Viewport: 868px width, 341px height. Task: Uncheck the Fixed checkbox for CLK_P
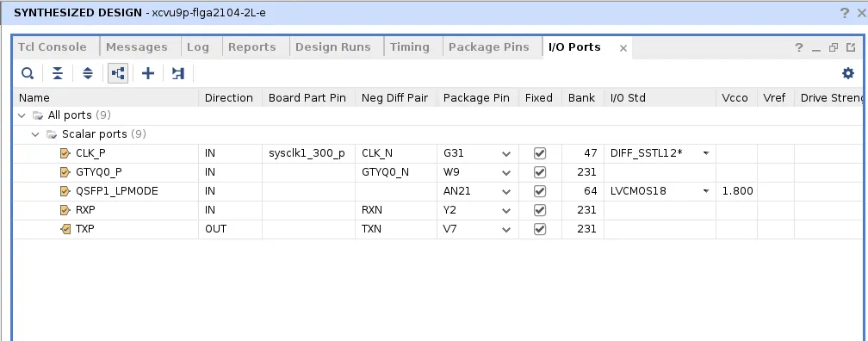point(540,153)
